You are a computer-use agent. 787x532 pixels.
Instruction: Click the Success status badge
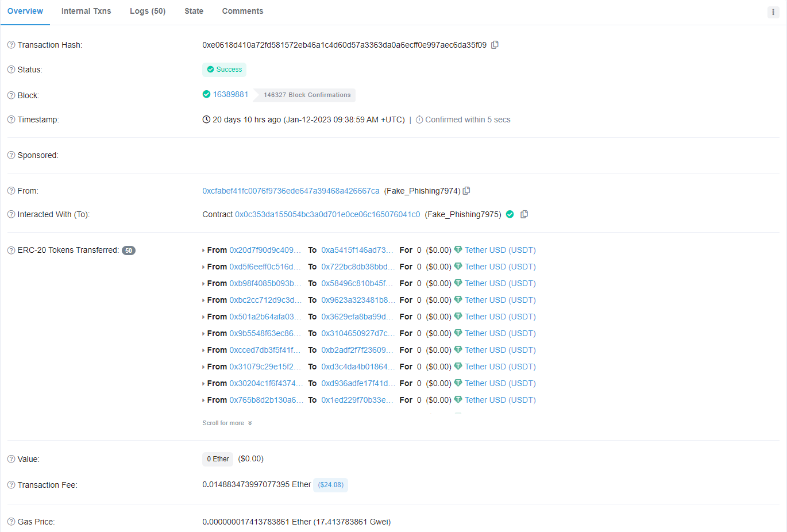click(x=224, y=70)
